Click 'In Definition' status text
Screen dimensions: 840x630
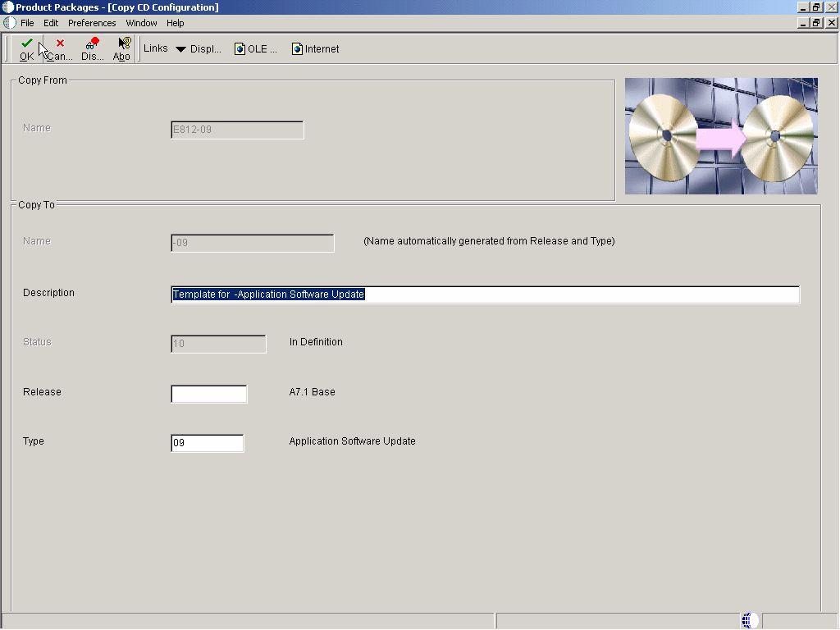[316, 342]
